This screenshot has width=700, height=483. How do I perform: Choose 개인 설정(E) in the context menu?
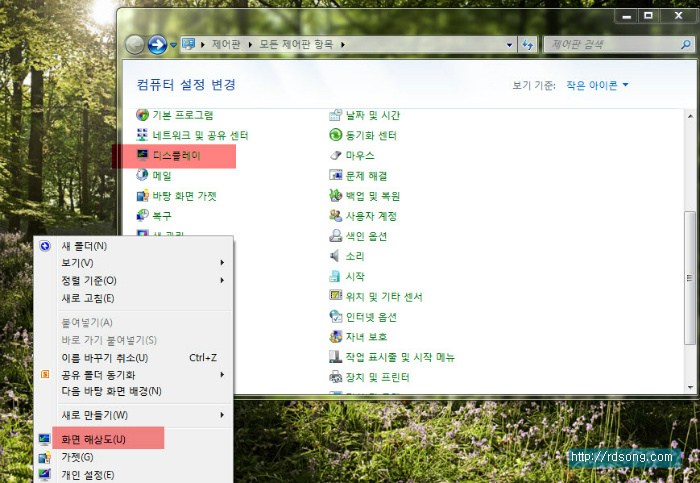tap(88, 474)
